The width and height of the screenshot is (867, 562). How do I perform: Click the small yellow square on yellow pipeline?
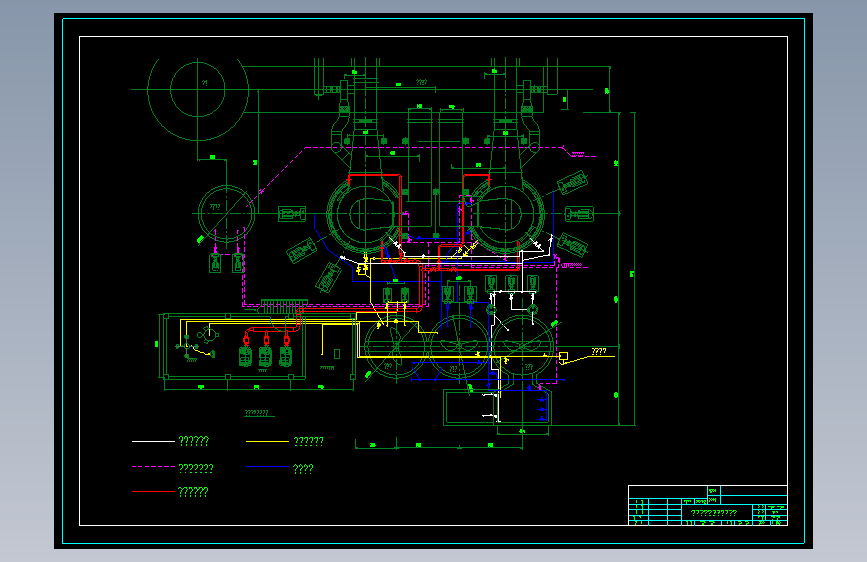coord(563,356)
